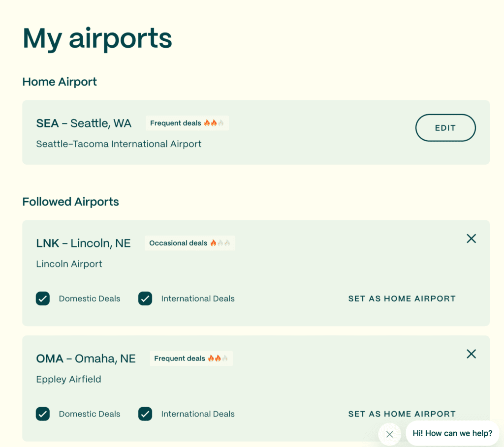Toggle International Deals for Omaha

(145, 414)
